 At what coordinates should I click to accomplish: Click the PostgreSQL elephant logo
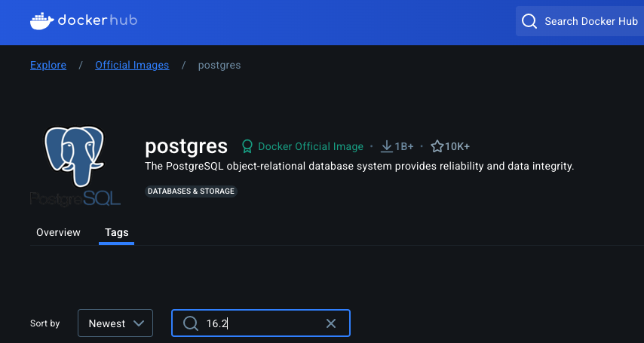click(75, 165)
